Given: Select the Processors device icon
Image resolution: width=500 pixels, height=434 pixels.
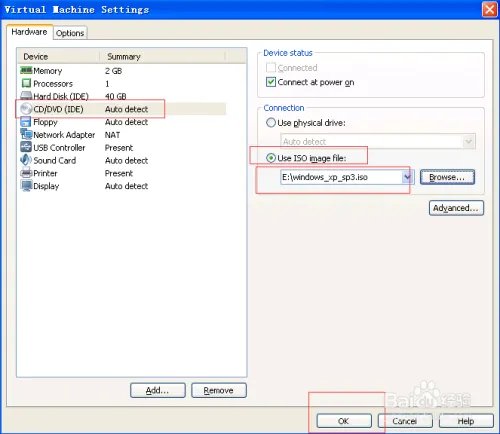Looking at the screenshot, I should (26, 83).
